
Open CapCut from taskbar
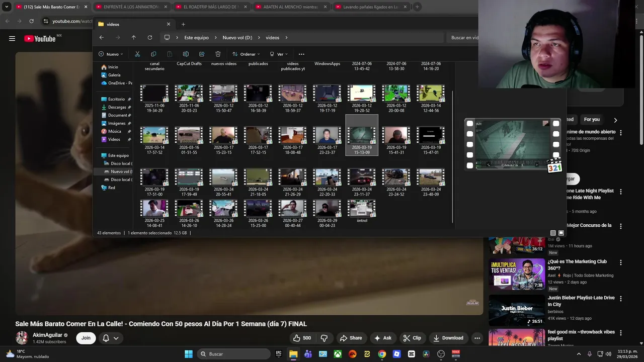click(412, 354)
